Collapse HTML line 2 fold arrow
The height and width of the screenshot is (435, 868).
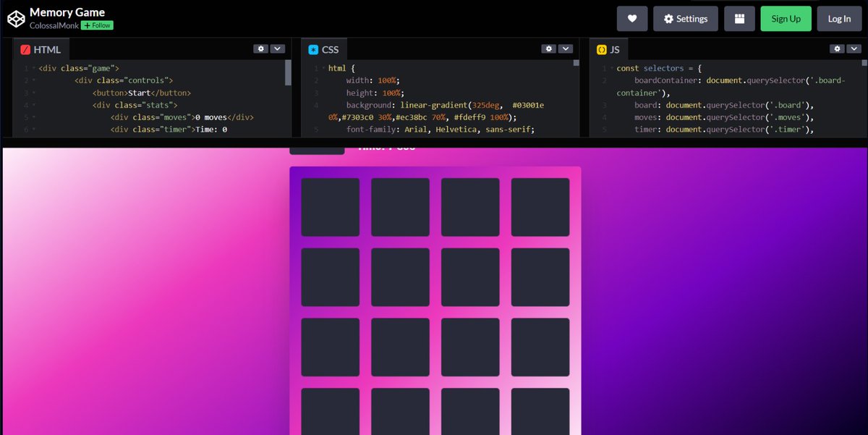tap(33, 80)
